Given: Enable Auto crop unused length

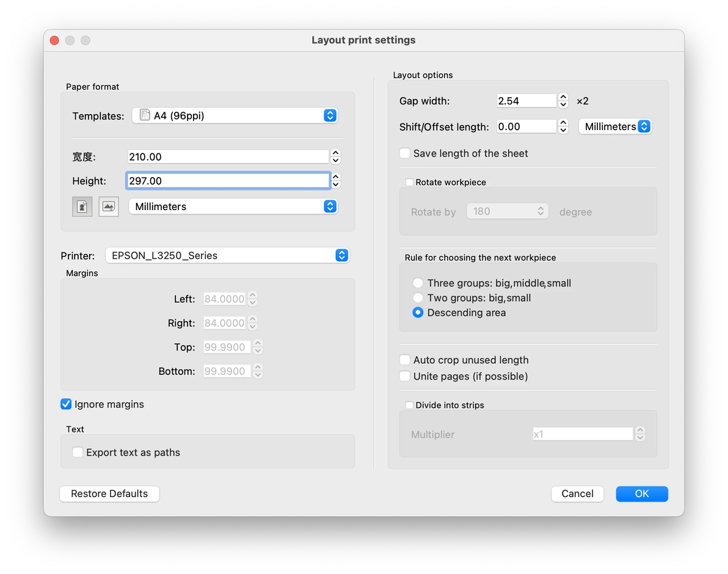Looking at the screenshot, I should (405, 360).
